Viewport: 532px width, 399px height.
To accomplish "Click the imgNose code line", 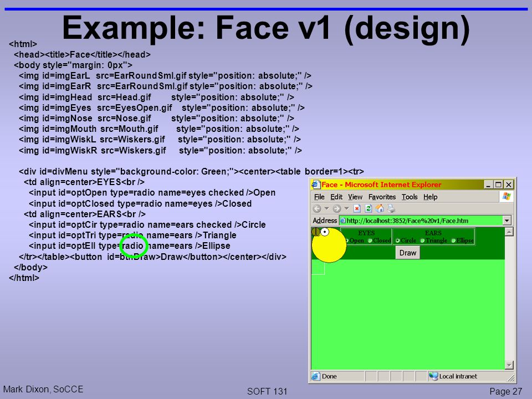I will pyautogui.click(x=156, y=119).
